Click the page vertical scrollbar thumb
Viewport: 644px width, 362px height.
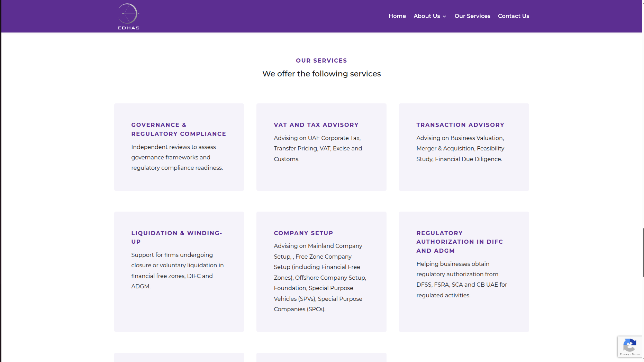pyautogui.click(x=643, y=252)
